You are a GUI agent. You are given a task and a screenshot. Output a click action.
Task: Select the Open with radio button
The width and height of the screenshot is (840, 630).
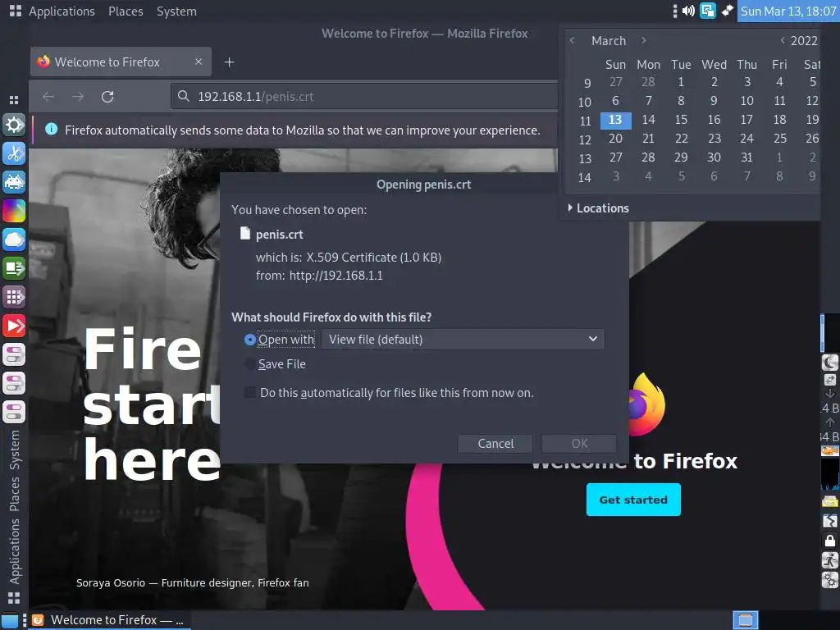[x=249, y=340]
